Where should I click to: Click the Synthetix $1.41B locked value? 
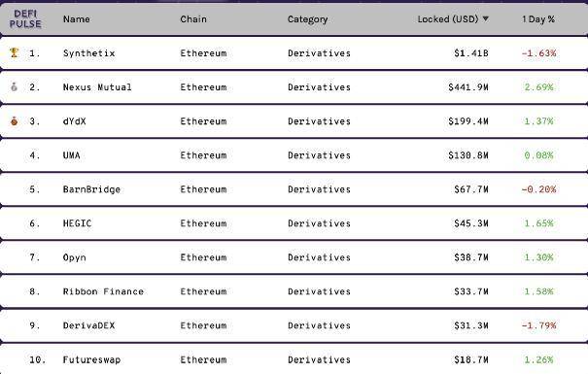click(x=471, y=53)
